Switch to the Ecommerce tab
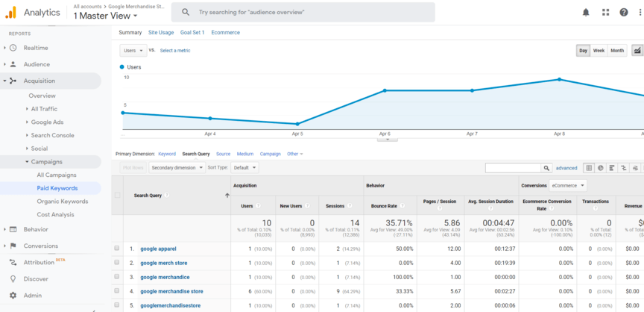The image size is (644, 312). 226,33
